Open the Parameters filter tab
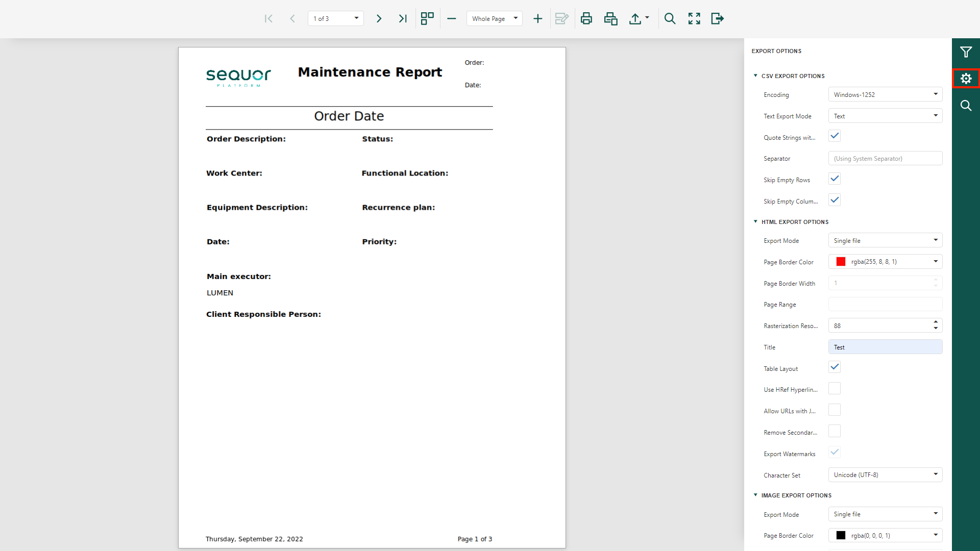Image resolution: width=980 pixels, height=551 pixels. click(966, 52)
